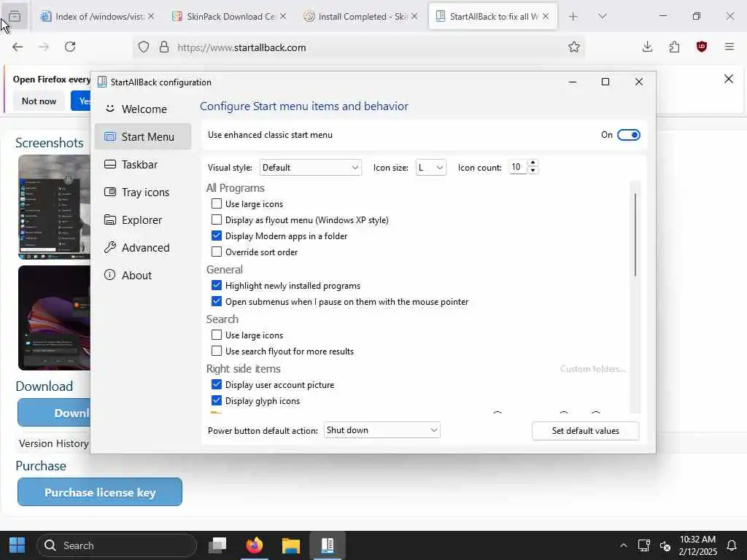Click the tracking protection shield icon
The width and height of the screenshot is (747, 560).
point(144,47)
